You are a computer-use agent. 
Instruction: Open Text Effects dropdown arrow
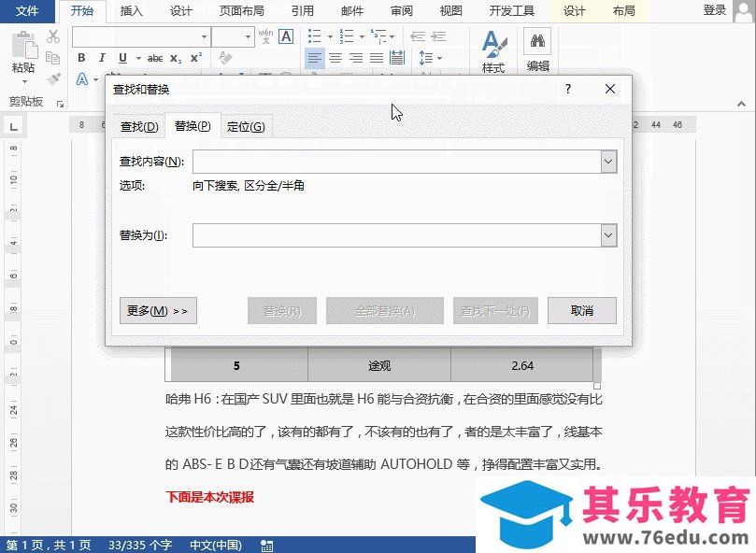pos(96,79)
